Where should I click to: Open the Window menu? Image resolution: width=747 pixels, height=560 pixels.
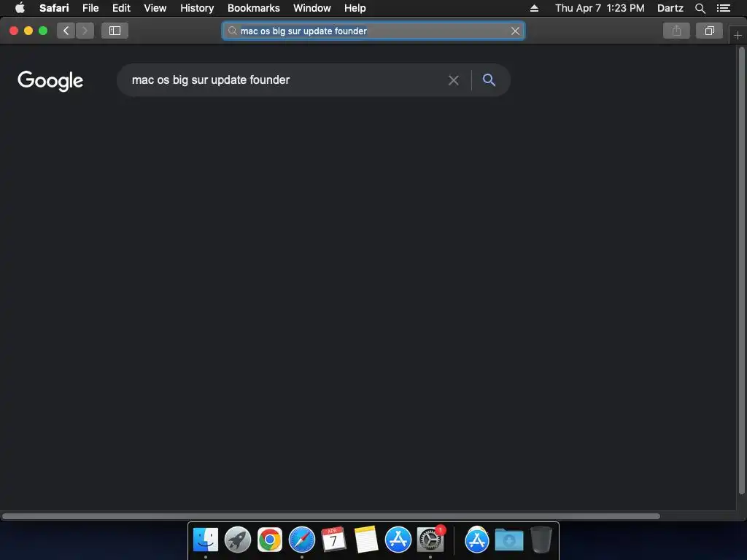[311, 8]
